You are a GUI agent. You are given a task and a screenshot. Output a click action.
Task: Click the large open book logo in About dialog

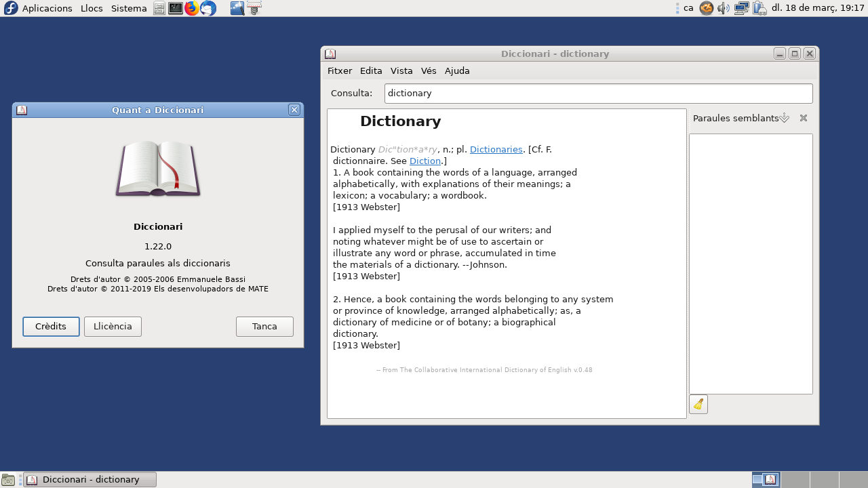(158, 169)
